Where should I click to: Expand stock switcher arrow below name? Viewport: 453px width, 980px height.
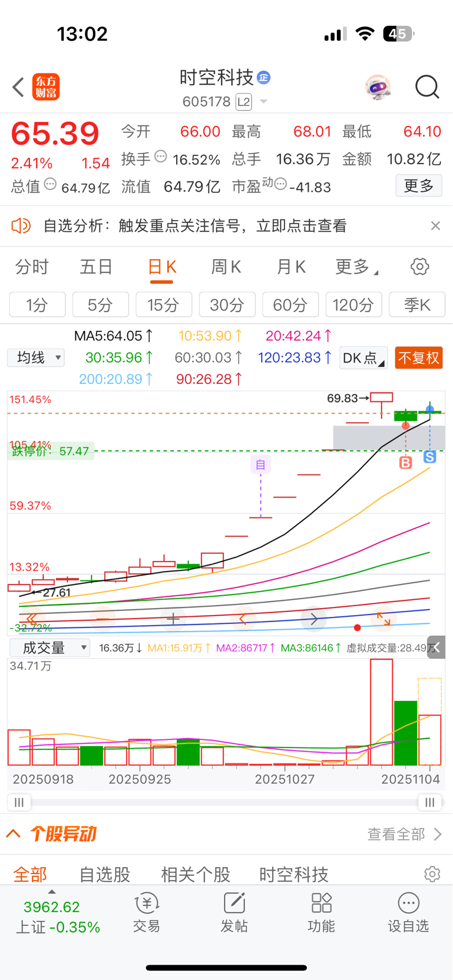(x=263, y=102)
